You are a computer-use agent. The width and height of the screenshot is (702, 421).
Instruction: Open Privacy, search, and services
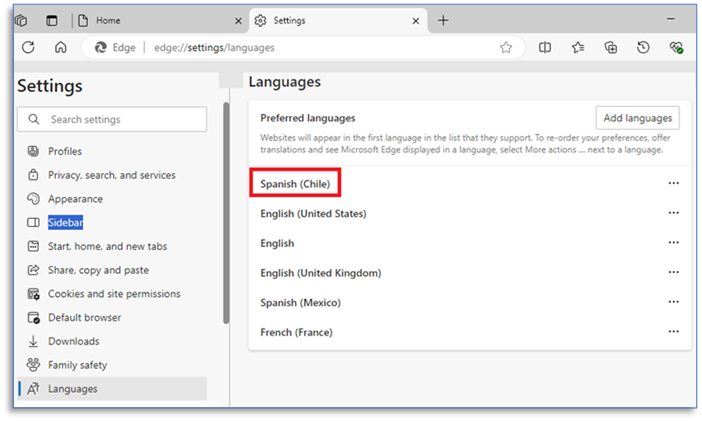click(x=112, y=175)
